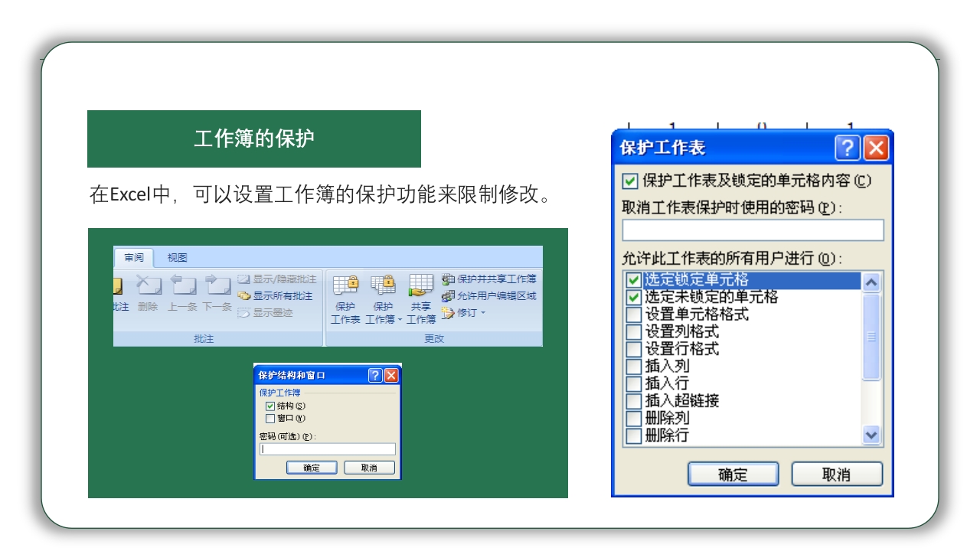Select the 审阅 ribbon tab
The image size is (980, 551).
click(133, 257)
